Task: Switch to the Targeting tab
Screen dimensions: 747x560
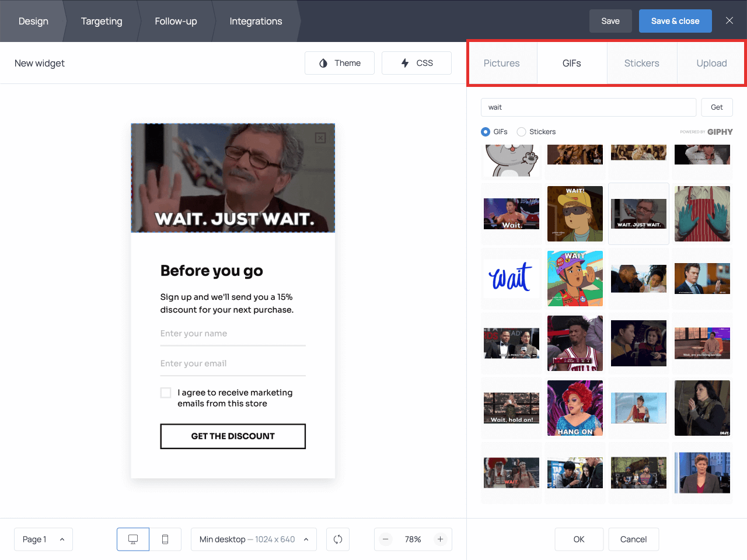Action: tap(102, 21)
